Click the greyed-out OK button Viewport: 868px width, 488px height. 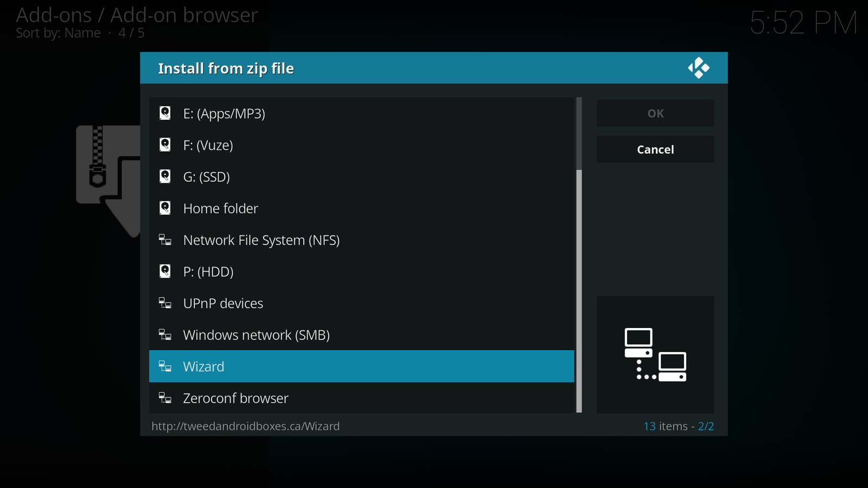(x=655, y=113)
